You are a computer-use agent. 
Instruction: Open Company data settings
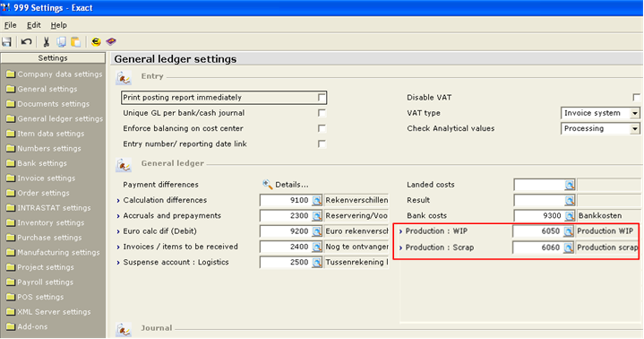55,74
